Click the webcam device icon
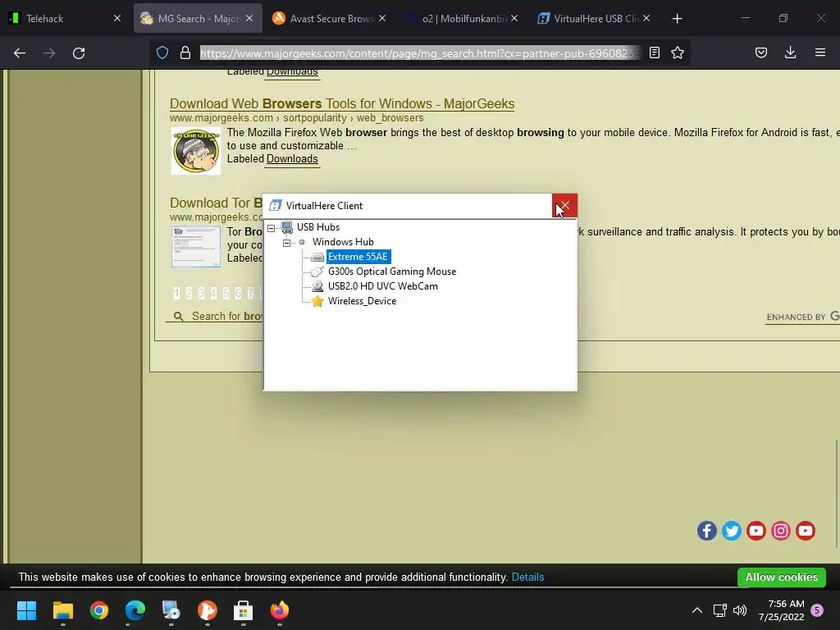The width and height of the screenshot is (840, 630). [x=317, y=286]
